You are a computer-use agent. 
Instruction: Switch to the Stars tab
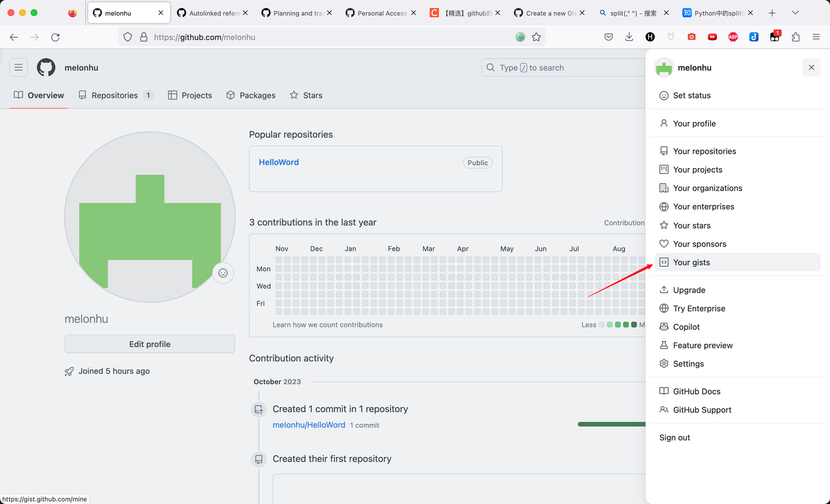click(x=306, y=95)
